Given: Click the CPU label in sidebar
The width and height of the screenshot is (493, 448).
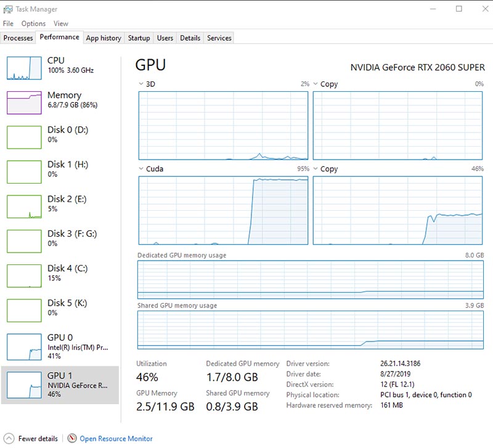Looking at the screenshot, I should pos(56,60).
